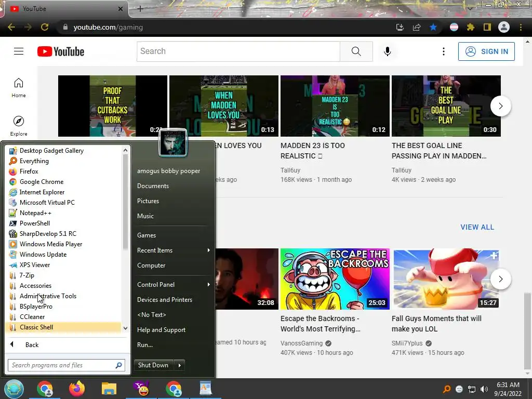532x399 pixels.
Task: Open the YouTube hamburger guide menu
Action: (19, 51)
